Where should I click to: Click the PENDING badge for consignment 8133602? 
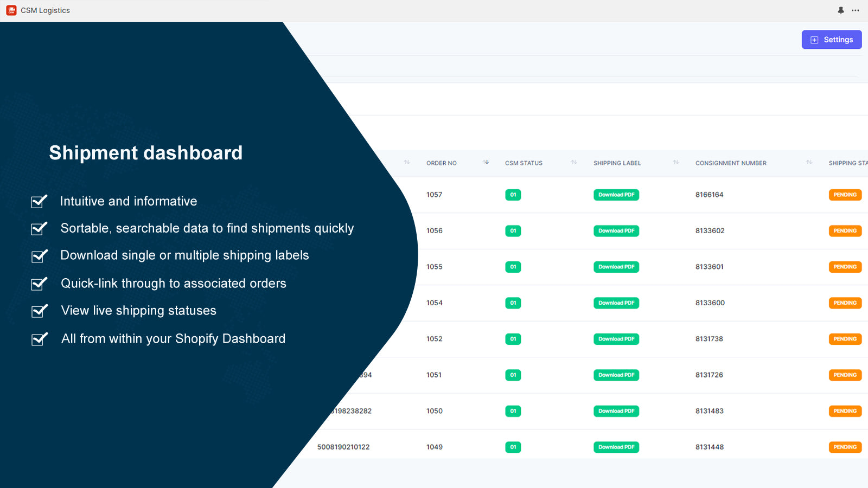pos(845,231)
